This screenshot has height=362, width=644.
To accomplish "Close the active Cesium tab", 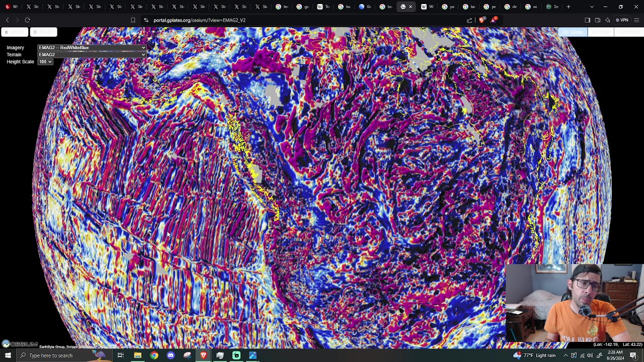I will tap(411, 7).
